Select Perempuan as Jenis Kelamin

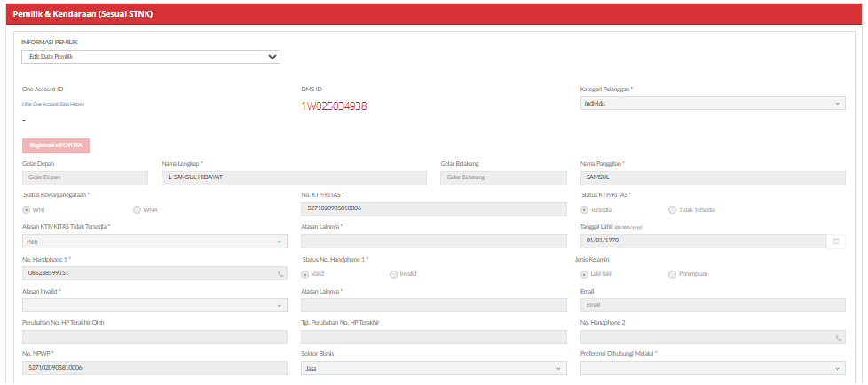[672, 273]
